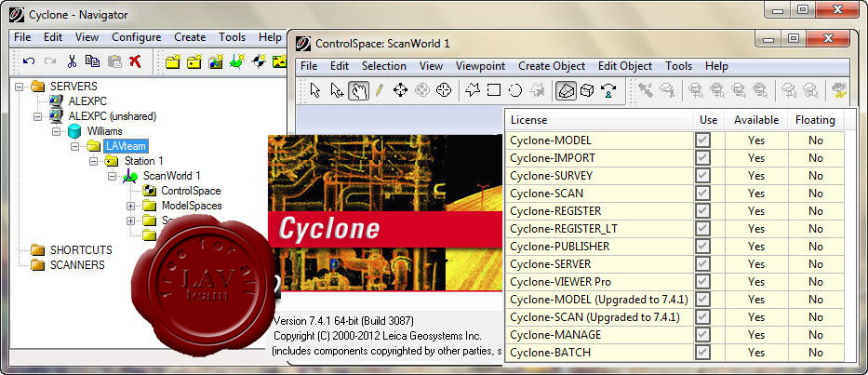The width and height of the screenshot is (868, 375).
Task: Select SHORTCUTS folder in tree
Action: (x=81, y=249)
